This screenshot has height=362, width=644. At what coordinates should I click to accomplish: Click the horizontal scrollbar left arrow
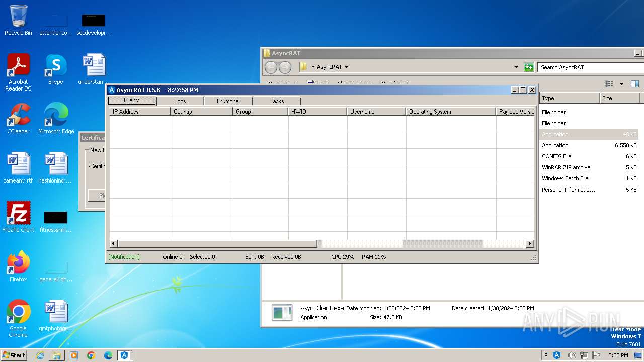coord(114,244)
